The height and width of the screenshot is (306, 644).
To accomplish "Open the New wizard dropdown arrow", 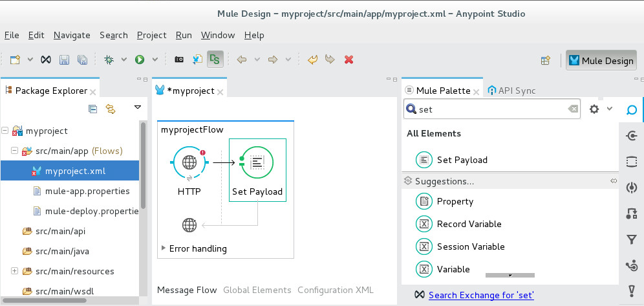I will click(x=30, y=60).
